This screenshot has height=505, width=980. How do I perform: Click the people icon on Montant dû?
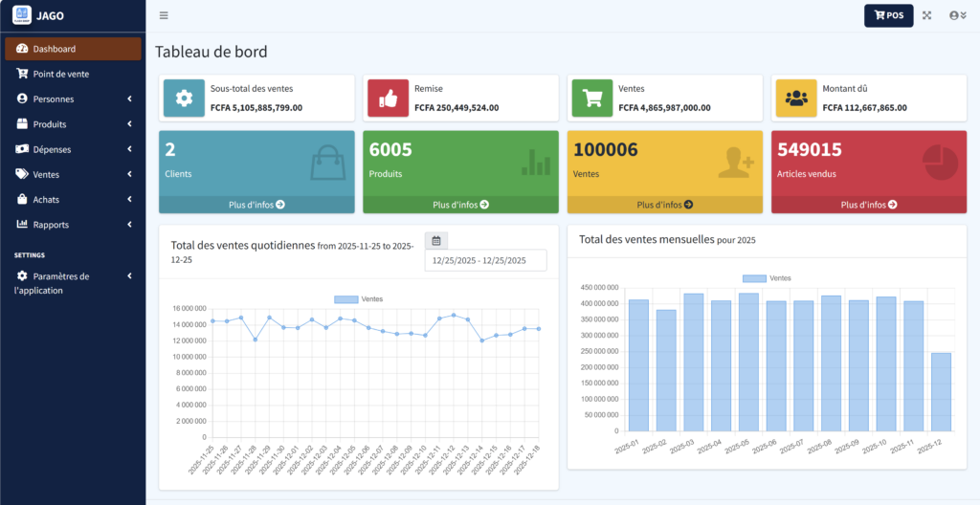click(795, 98)
